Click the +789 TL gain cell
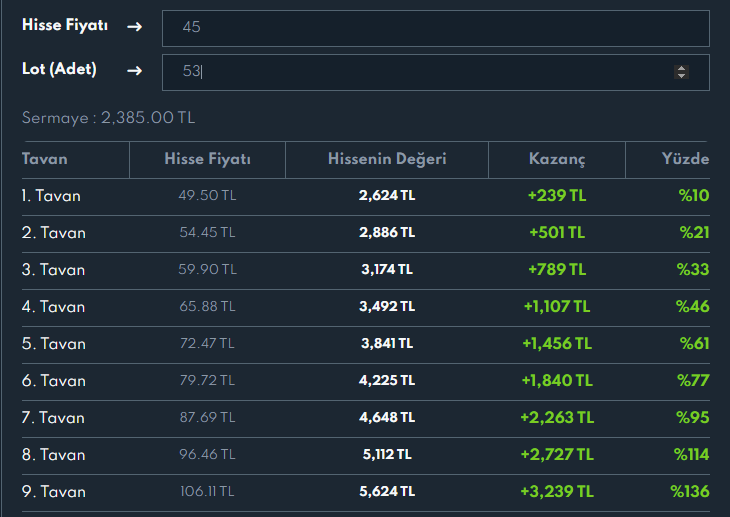The height and width of the screenshot is (517, 730). click(x=557, y=269)
